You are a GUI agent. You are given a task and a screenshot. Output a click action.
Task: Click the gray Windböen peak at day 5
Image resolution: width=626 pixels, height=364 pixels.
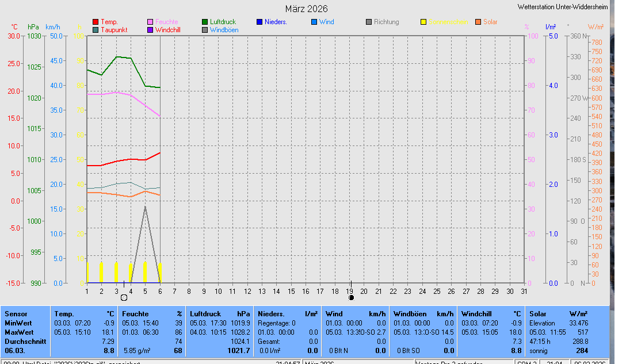(145, 206)
